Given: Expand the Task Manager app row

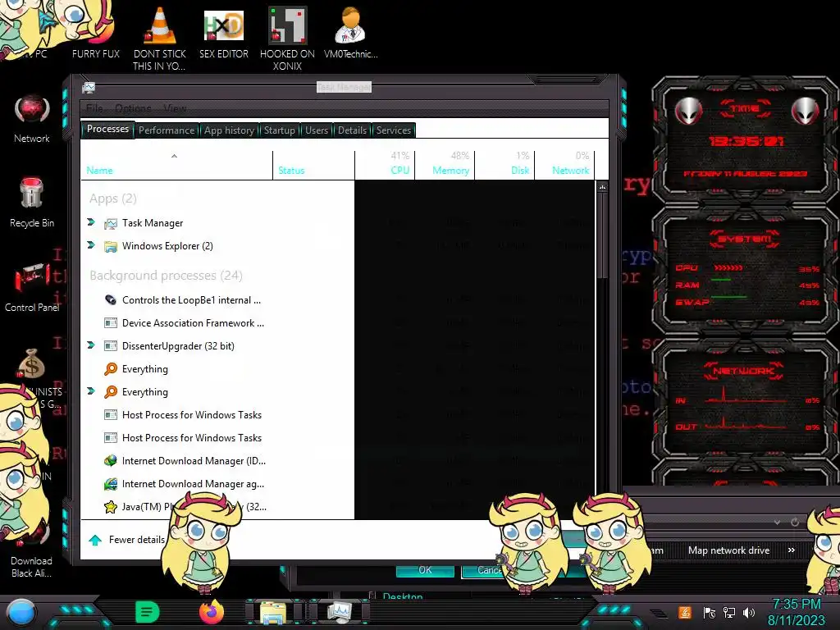Looking at the screenshot, I should point(91,221).
